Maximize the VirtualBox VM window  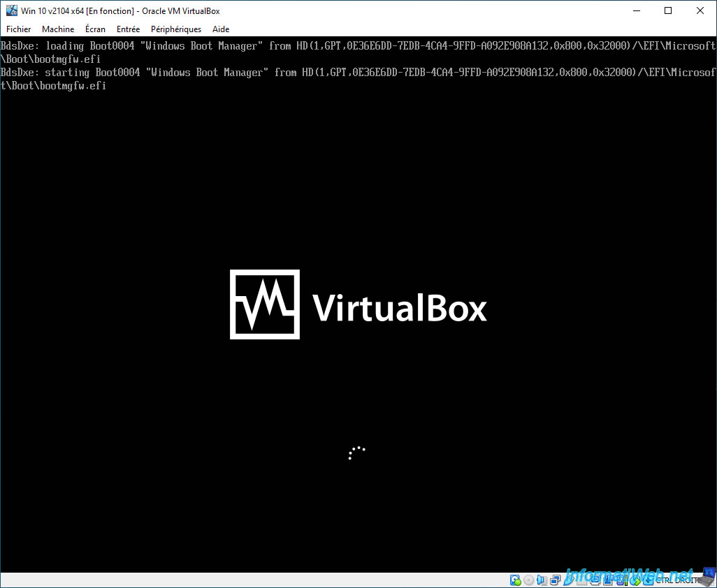tap(668, 10)
